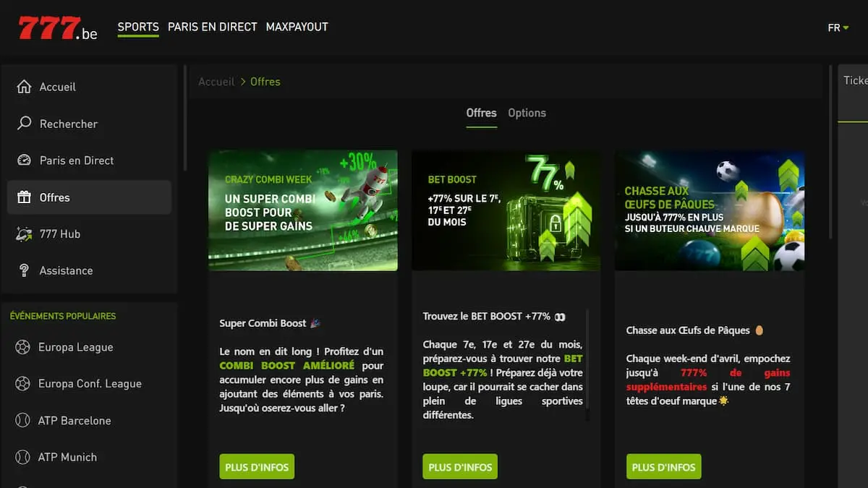Click the Rechercher magnifier icon
Image resolution: width=868 pixels, height=488 pixels.
(x=24, y=124)
